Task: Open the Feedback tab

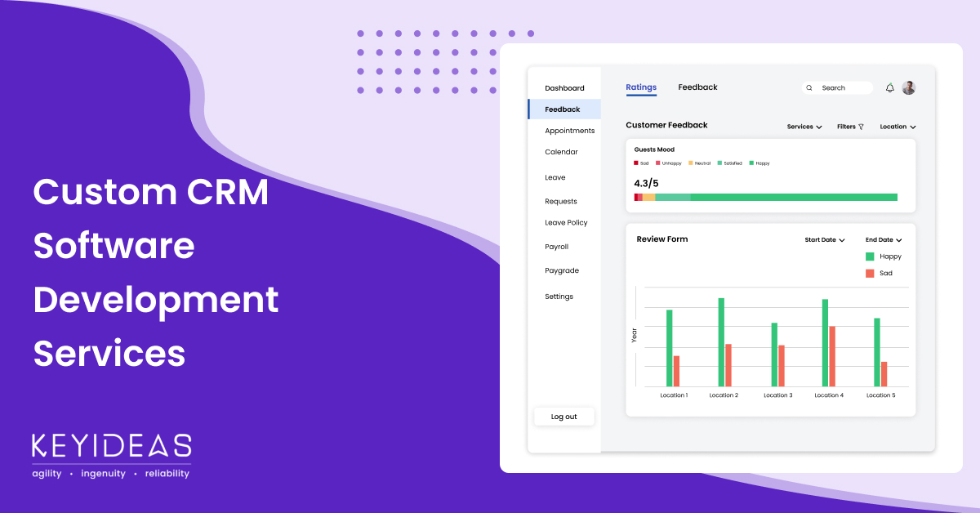Action: [697, 87]
